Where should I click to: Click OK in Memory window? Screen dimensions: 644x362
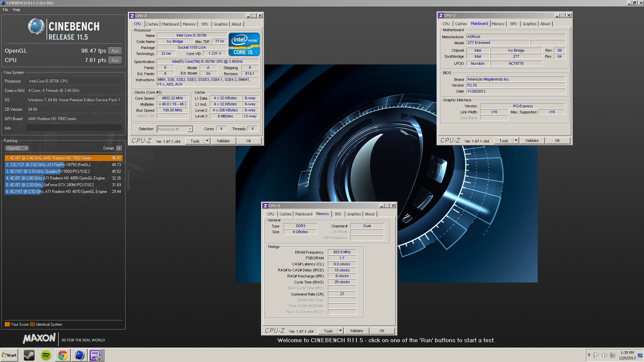pos(382,331)
